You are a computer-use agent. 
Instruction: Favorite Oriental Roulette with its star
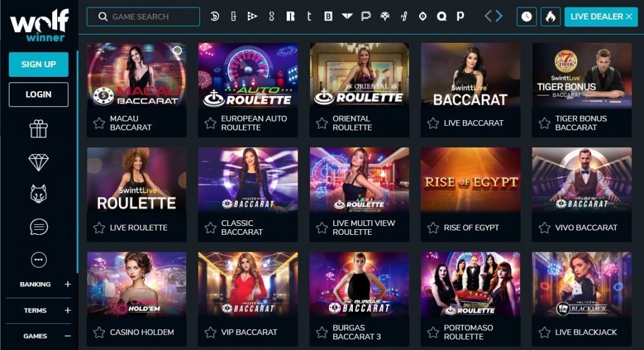(x=322, y=123)
